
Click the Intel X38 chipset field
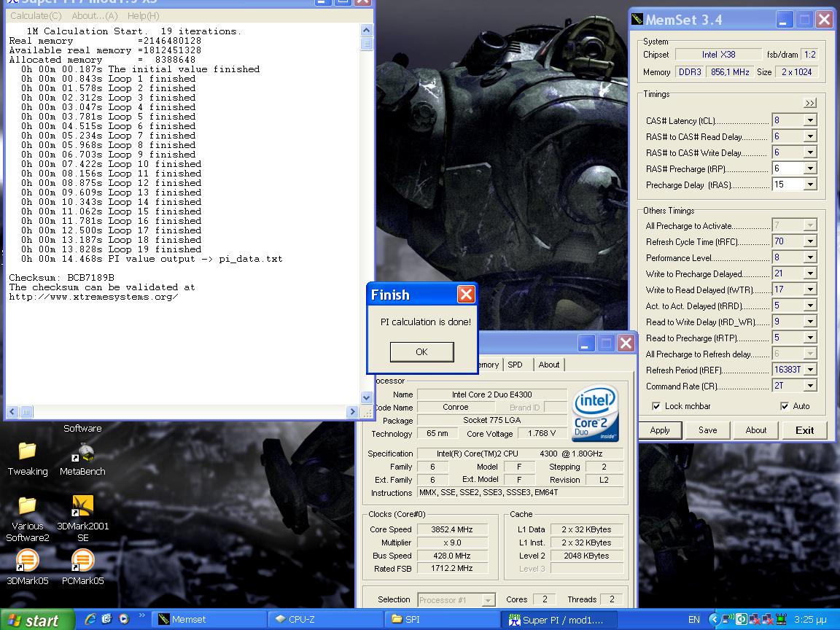pyautogui.click(x=718, y=55)
